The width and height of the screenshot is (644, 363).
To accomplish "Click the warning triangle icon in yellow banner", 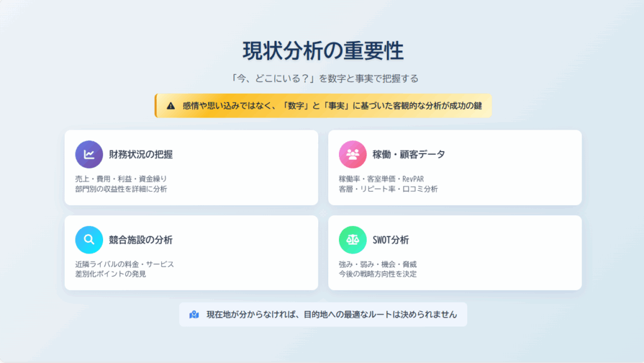I will [x=171, y=106].
